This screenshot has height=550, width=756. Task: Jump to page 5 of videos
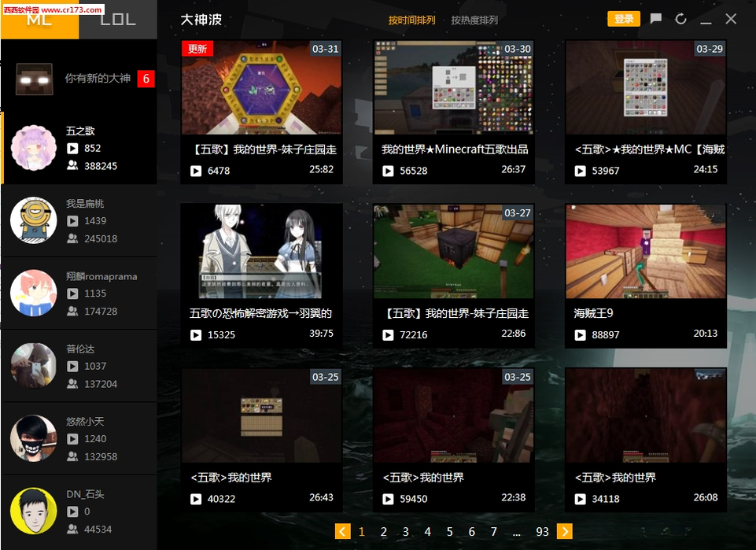tap(449, 532)
